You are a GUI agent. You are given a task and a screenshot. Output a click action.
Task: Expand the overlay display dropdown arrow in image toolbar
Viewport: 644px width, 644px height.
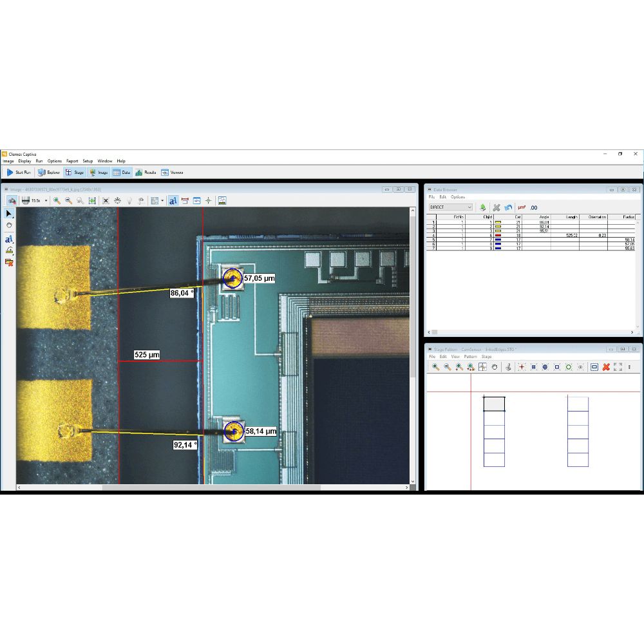[x=162, y=201]
